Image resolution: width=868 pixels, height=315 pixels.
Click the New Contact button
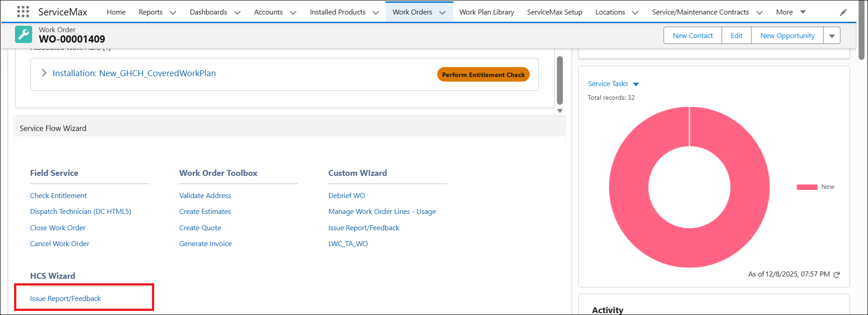[x=692, y=36]
